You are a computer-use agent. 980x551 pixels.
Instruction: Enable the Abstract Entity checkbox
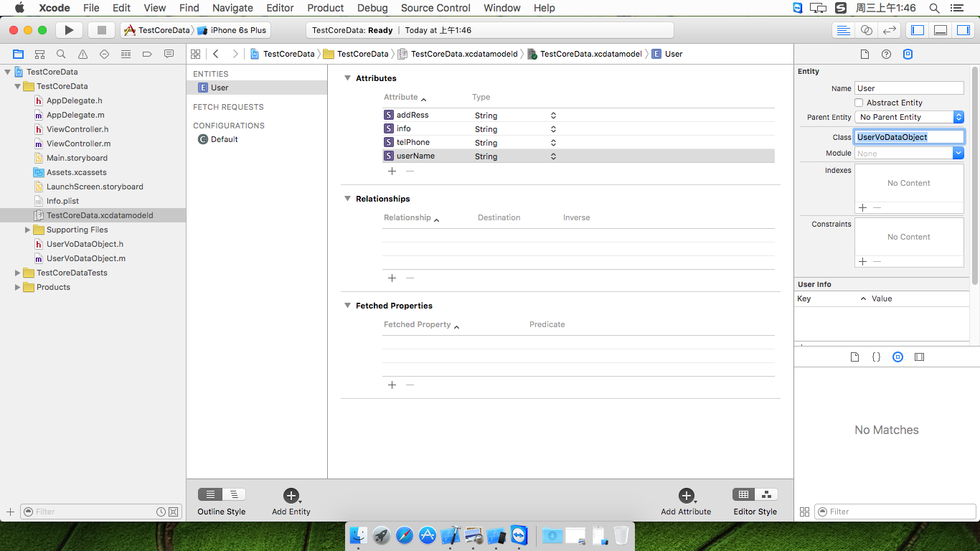(x=859, y=103)
